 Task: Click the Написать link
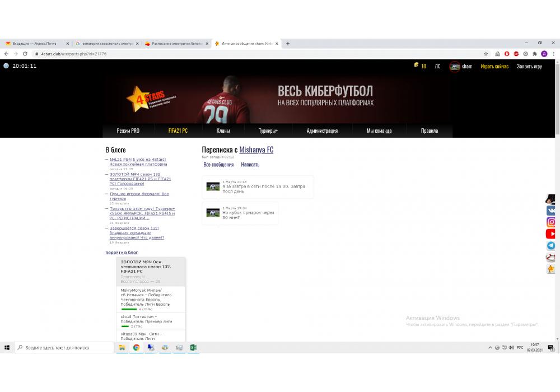[250, 165]
